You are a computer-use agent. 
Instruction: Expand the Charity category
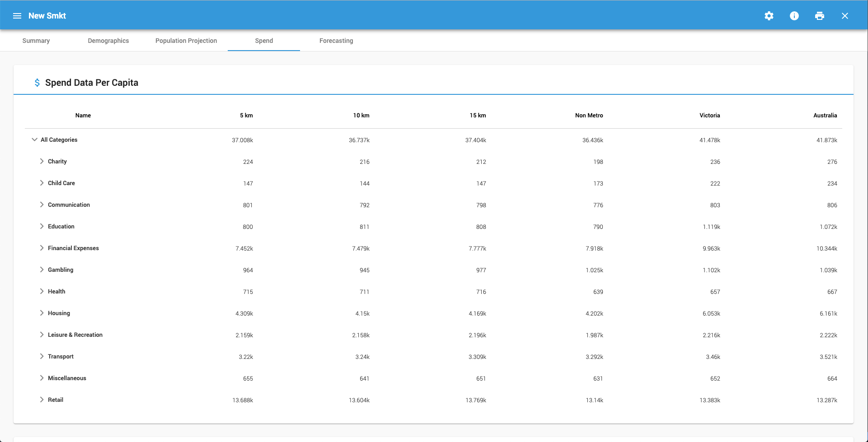42,161
